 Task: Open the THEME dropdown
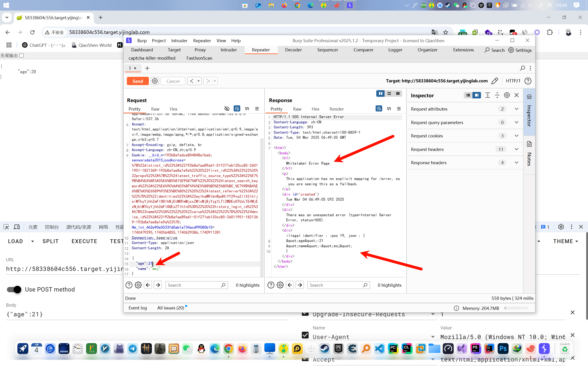click(x=565, y=241)
